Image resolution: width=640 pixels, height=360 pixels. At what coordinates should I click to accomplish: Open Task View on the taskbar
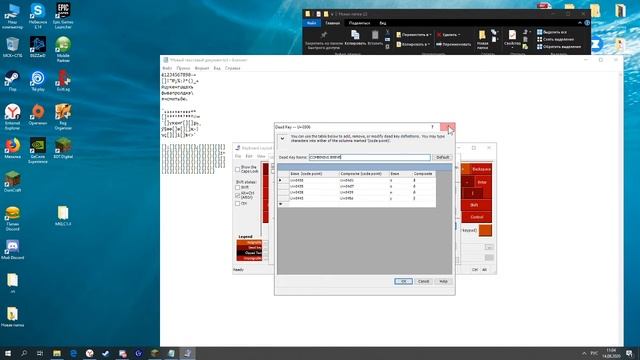coord(40,353)
